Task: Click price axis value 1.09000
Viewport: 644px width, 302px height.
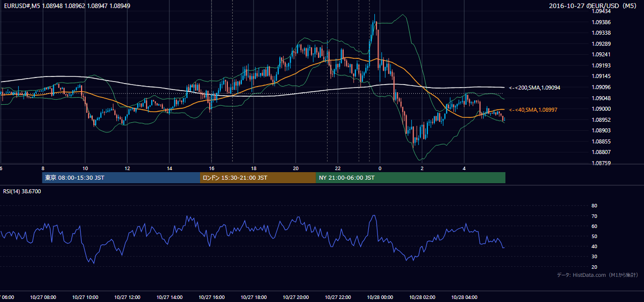Action: point(601,109)
